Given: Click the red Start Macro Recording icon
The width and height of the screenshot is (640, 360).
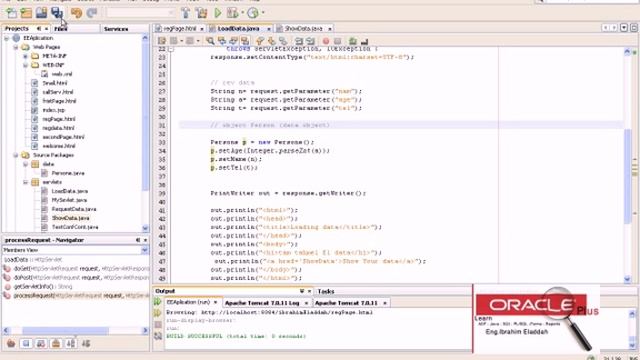Looking at the screenshot, I should coord(326,41).
